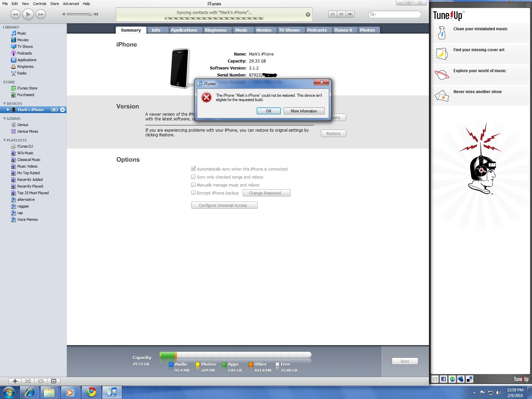
Task: Click the add playlist plus button
Action: pyautogui.click(x=15, y=381)
